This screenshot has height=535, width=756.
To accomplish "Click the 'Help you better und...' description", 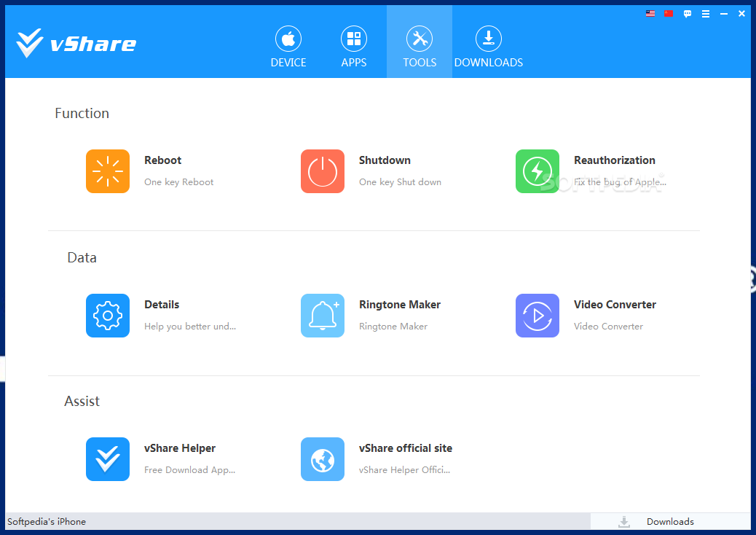I will [x=190, y=326].
